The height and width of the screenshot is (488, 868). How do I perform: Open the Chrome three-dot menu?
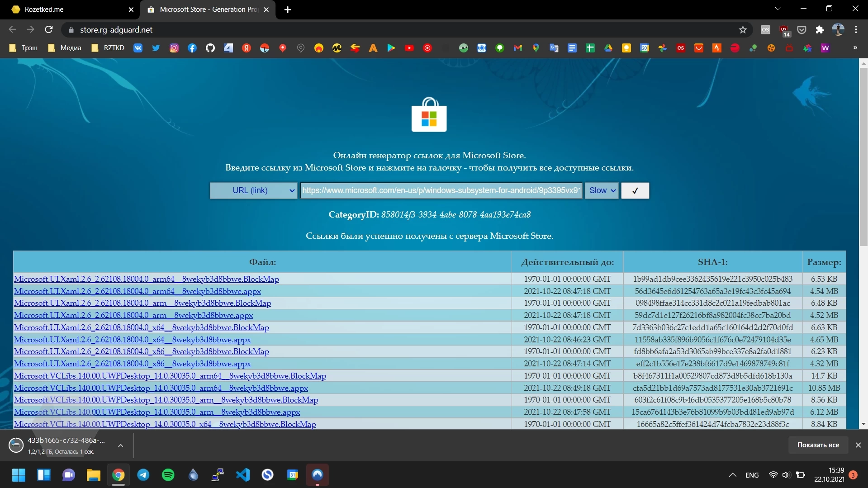pyautogui.click(x=856, y=30)
